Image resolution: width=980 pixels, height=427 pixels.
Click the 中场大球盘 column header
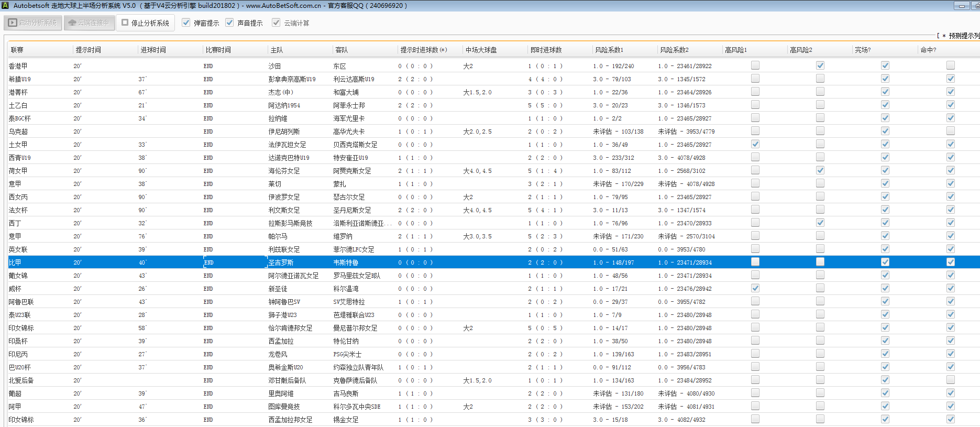tap(481, 50)
